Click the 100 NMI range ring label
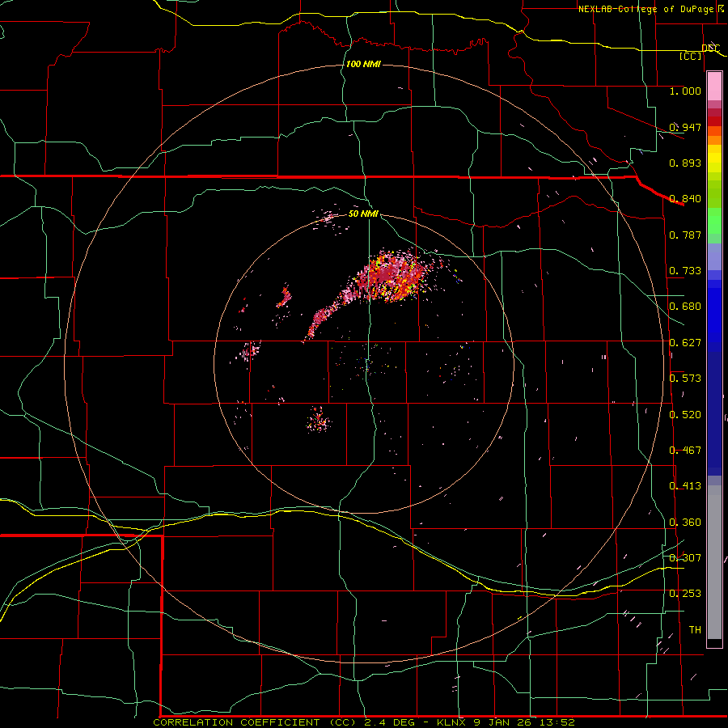This screenshot has height=728, width=728. pos(363,64)
